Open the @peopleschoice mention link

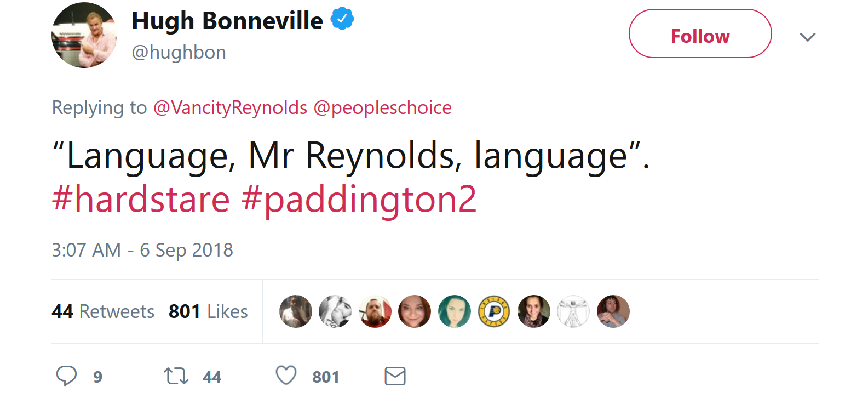[x=382, y=107]
